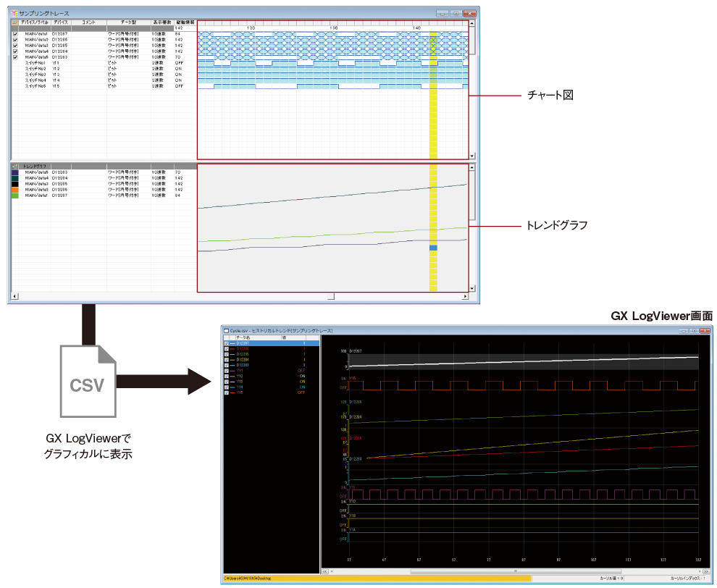Image resolution: width=717 pixels, height=588 pixels.
Task: Click the scroll-to-end button under the LogViewer graph
Action: (705, 571)
